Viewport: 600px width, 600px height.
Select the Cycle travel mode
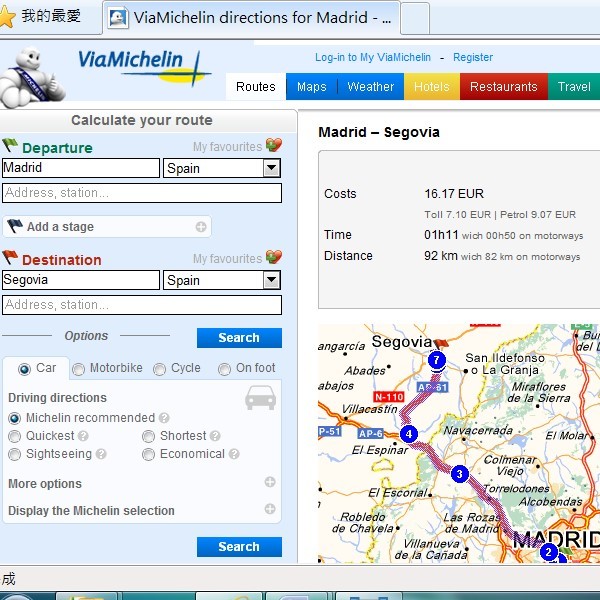[159, 369]
